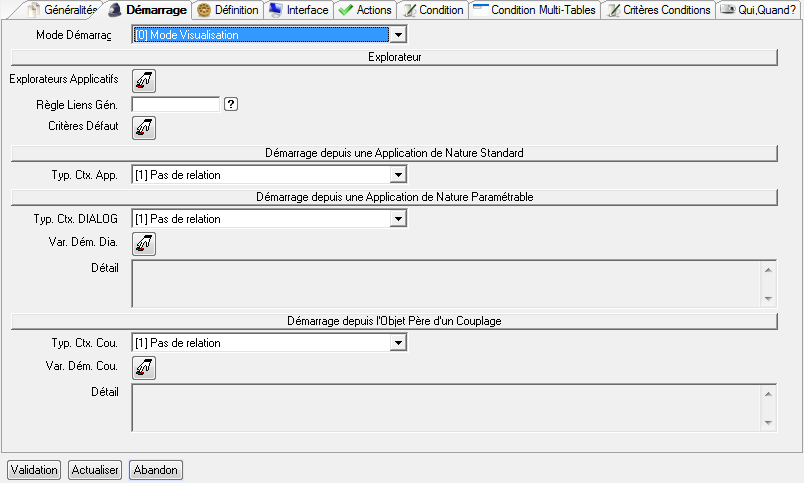Open the Définition tab
804x483 pixels.
coord(228,10)
